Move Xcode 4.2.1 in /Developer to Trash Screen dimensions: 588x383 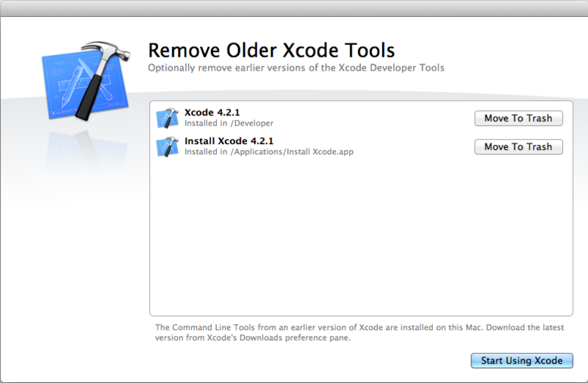[519, 118]
